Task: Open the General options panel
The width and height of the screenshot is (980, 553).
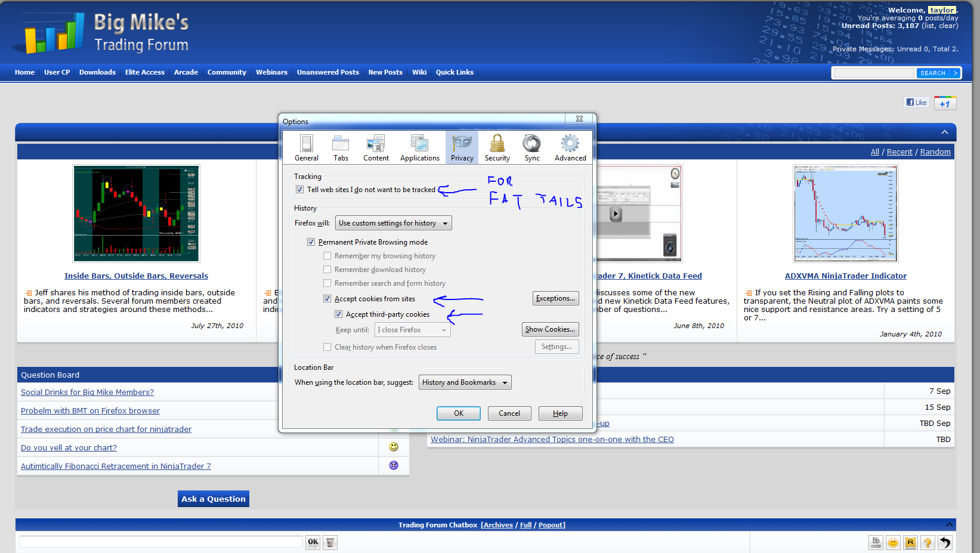Action: (x=307, y=147)
